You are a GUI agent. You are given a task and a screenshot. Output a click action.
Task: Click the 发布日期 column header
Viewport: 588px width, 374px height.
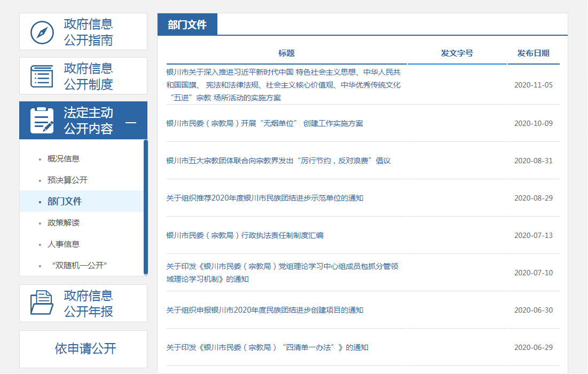pos(533,53)
